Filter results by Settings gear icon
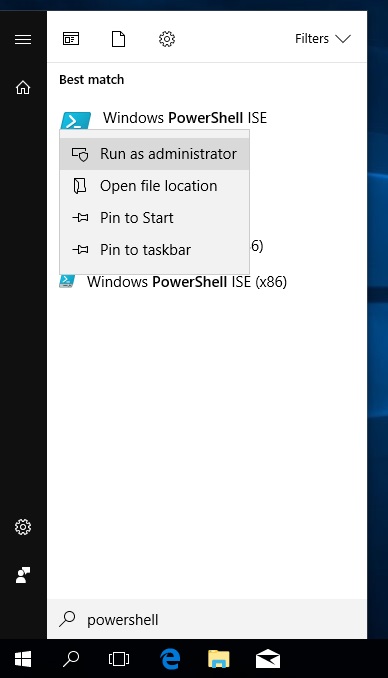The image size is (388, 678). (x=167, y=39)
